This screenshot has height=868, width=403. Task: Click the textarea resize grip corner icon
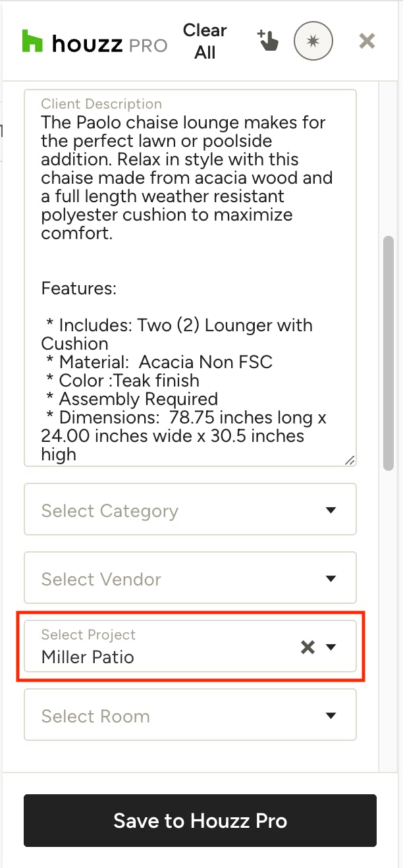pos(350,460)
